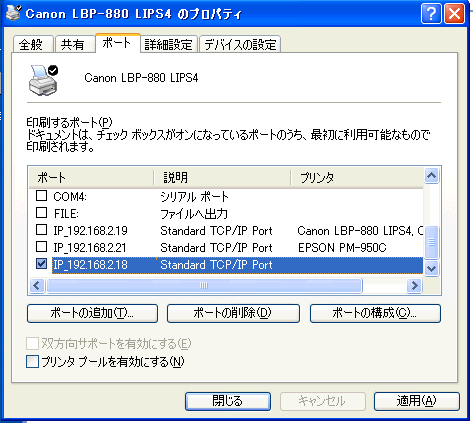
Task: Click the horizontal scroll left arrow
Action: click(37, 285)
